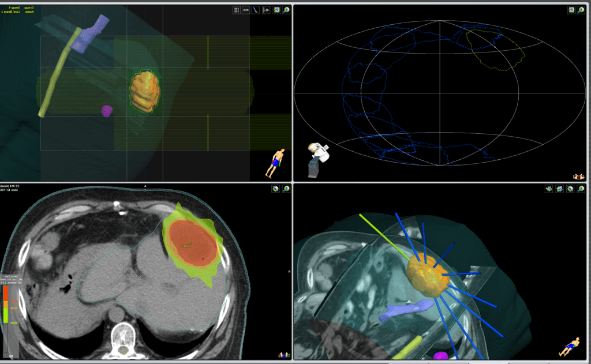
Task: Click the CT IM4 (Axial) label
Action: click(x=12, y=186)
